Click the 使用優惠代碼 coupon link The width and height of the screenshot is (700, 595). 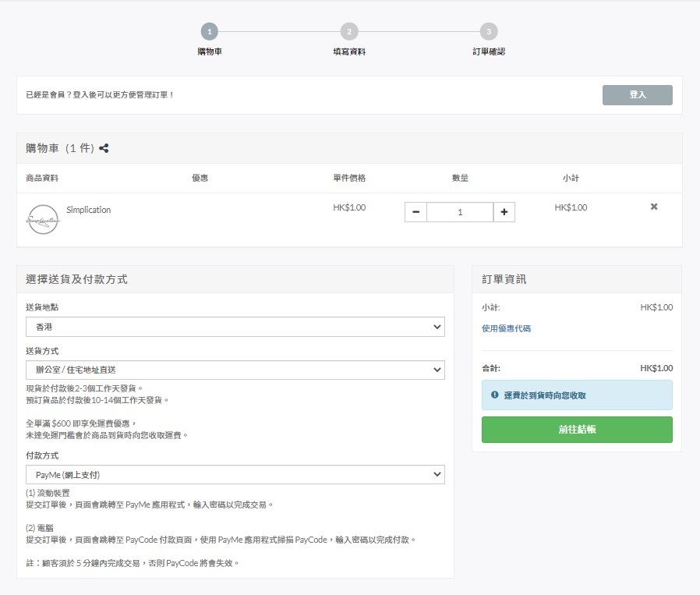coord(506,328)
